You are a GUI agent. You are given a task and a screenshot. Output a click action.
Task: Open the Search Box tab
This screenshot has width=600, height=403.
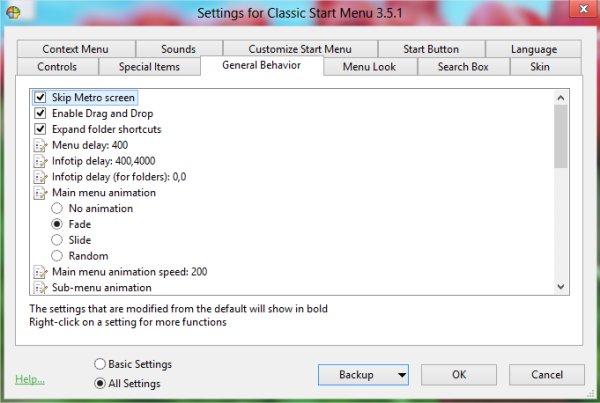pyautogui.click(x=463, y=67)
